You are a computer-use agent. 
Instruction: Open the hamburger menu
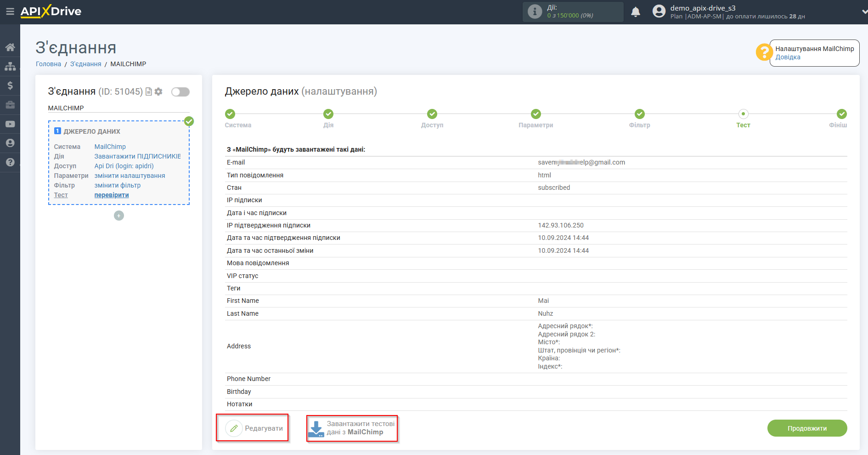pos(10,11)
